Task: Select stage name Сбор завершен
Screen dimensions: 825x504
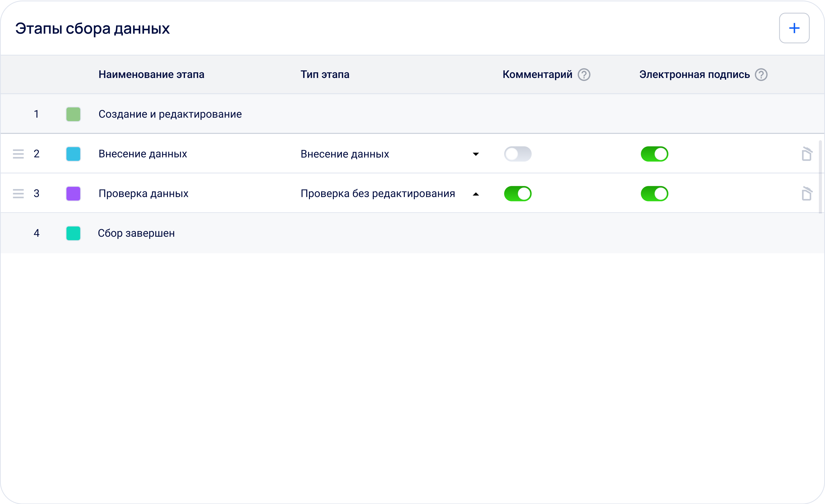Action: coord(136,233)
